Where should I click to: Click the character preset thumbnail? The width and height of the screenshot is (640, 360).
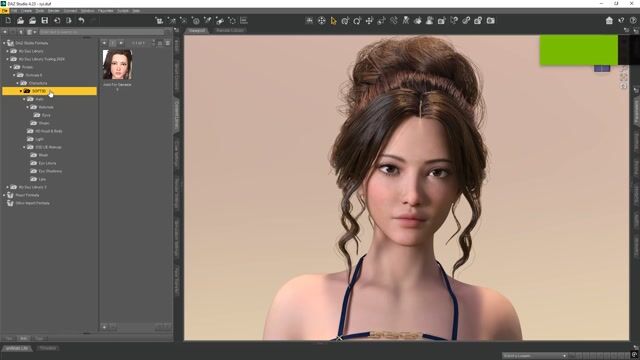(x=118, y=64)
